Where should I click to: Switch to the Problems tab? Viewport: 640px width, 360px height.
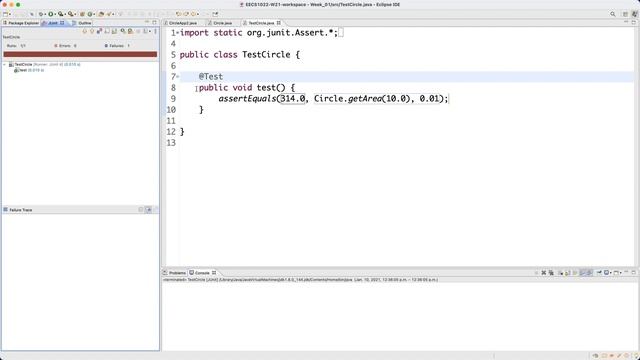175,273
